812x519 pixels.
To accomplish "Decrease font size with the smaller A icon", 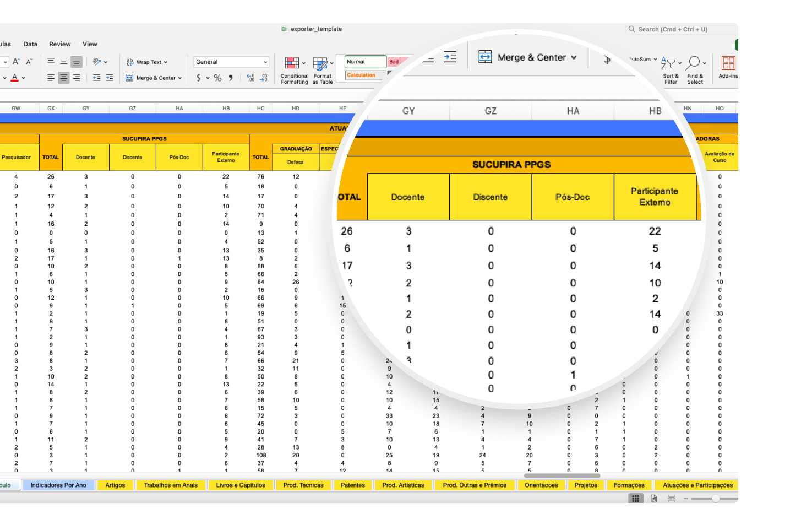I will coord(29,62).
